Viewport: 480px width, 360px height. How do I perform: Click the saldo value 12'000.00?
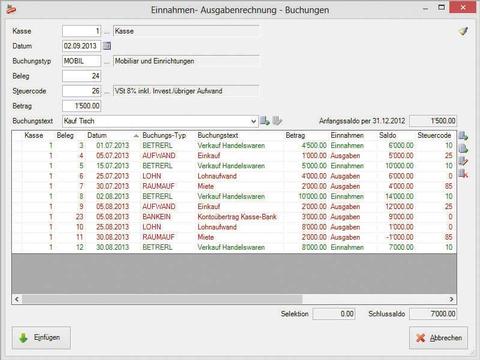pos(399,207)
